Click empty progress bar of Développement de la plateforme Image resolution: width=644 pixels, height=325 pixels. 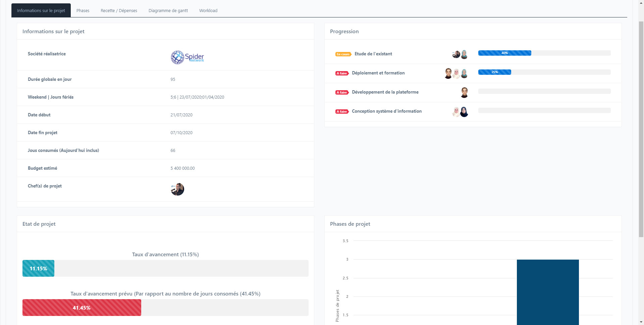[x=544, y=91]
